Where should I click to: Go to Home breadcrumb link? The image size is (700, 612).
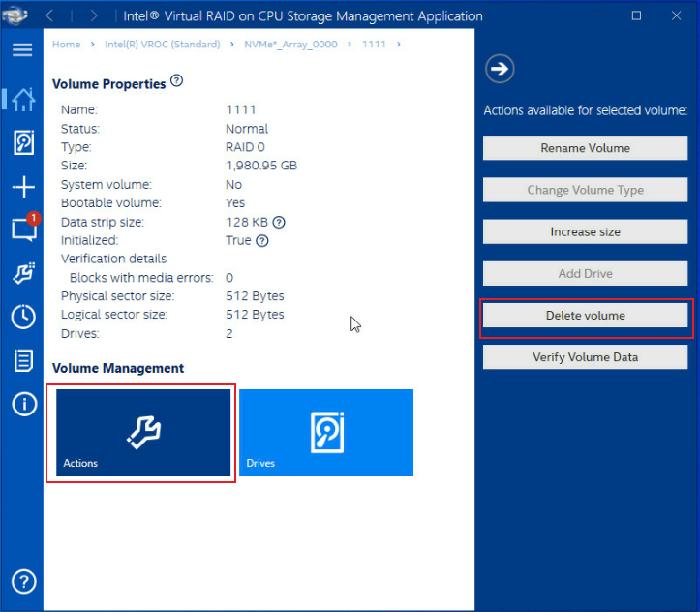point(66,45)
